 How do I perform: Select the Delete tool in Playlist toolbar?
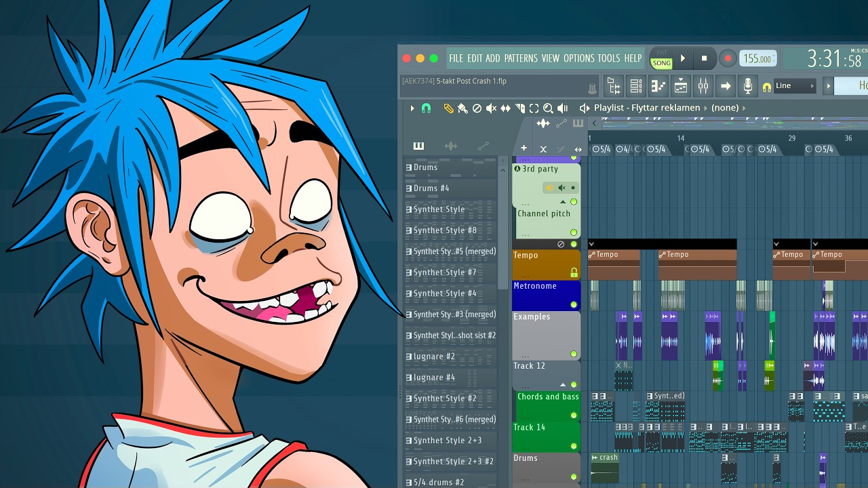pos(477,108)
